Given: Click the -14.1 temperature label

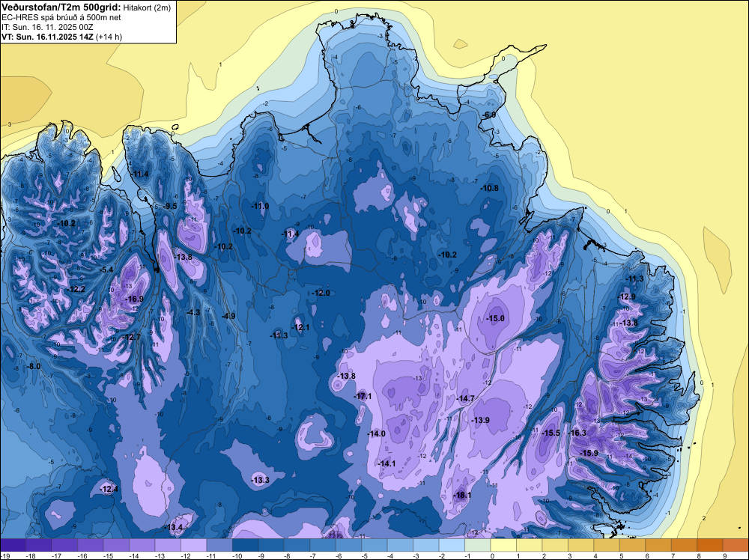Looking at the screenshot, I should [x=386, y=463].
